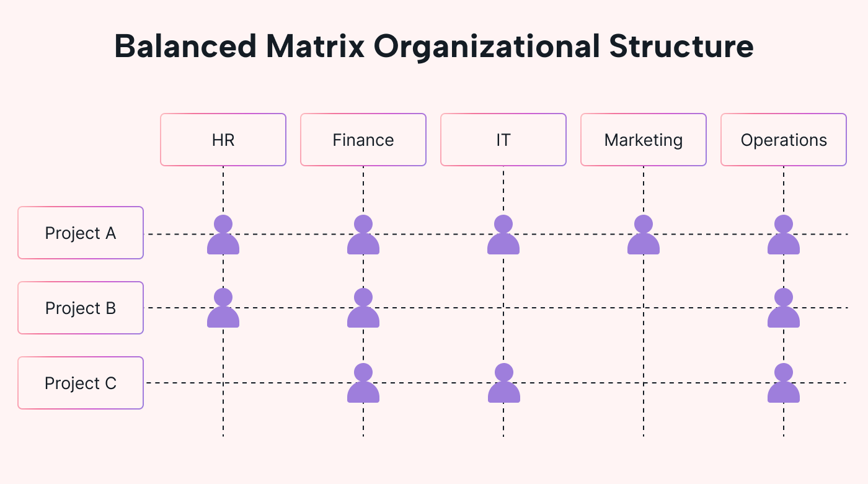Click the HR department box
This screenshot has height=484, width=868.
pos(223,140)
